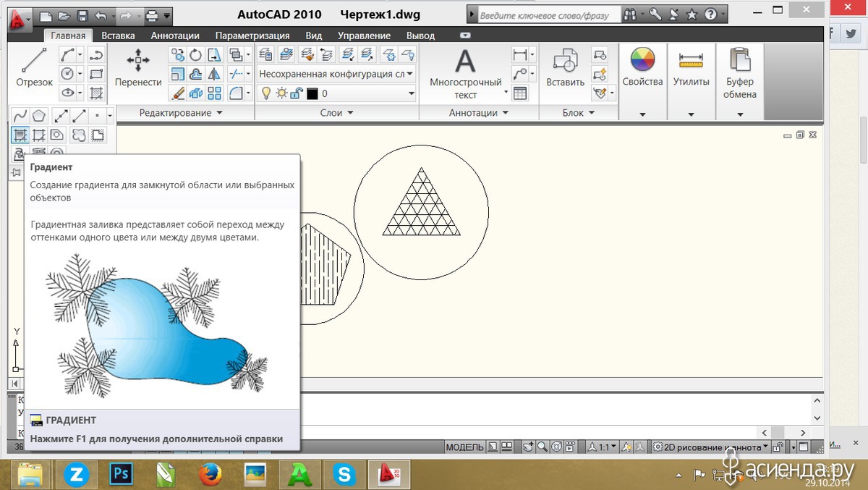Open the Утилиты measure panel
The height and width of the screenshot is (490, 868).
click(691, 68)
